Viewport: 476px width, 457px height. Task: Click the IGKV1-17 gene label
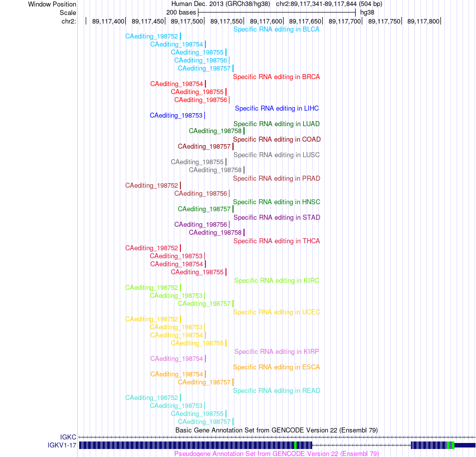62,445
